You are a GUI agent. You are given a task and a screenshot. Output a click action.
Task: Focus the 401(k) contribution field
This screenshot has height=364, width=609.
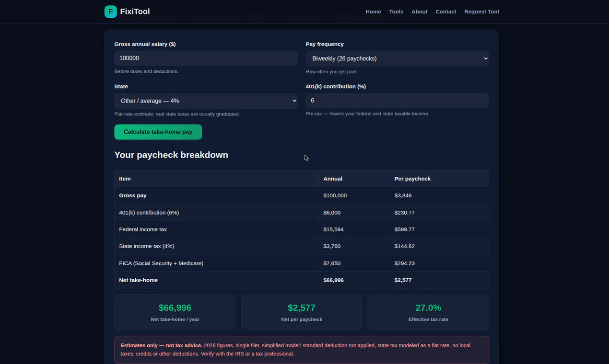[397, 101]
